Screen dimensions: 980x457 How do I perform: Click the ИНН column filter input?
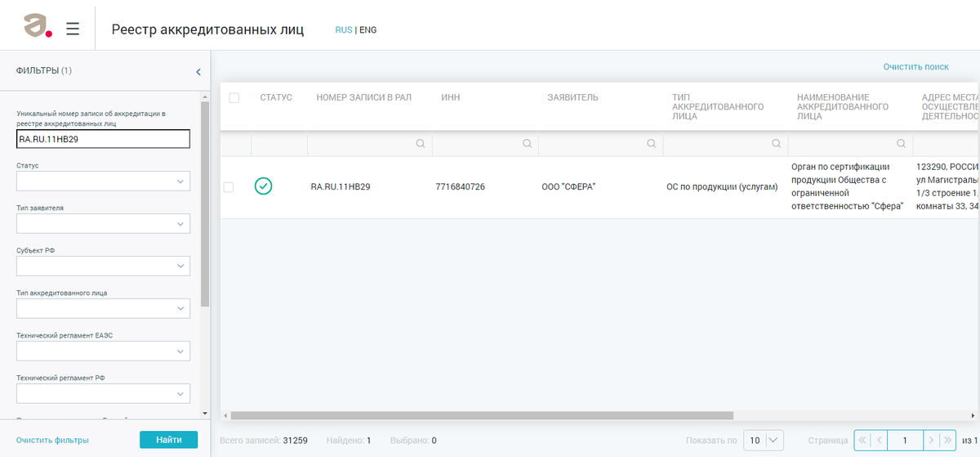(x=485, y=143)
